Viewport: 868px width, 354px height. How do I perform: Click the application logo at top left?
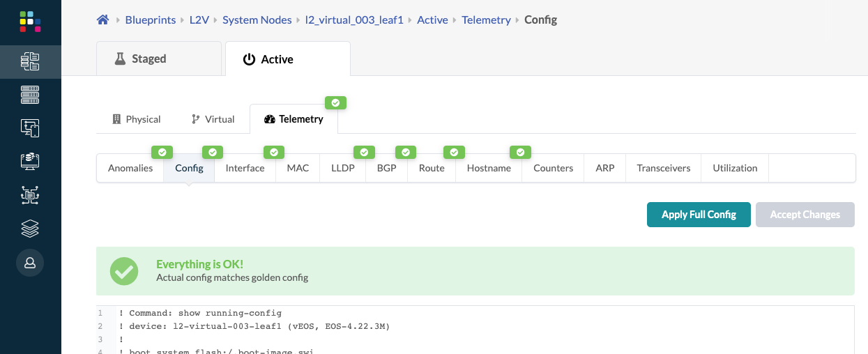(30, 21)
